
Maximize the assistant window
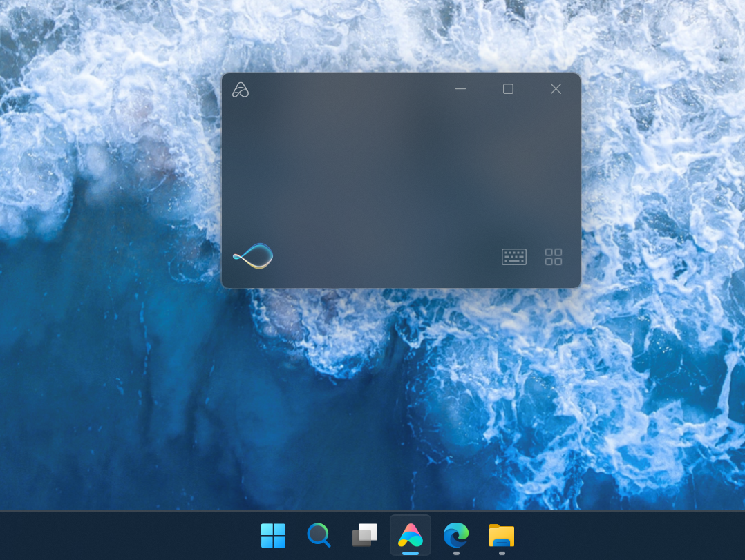(509, 89)
